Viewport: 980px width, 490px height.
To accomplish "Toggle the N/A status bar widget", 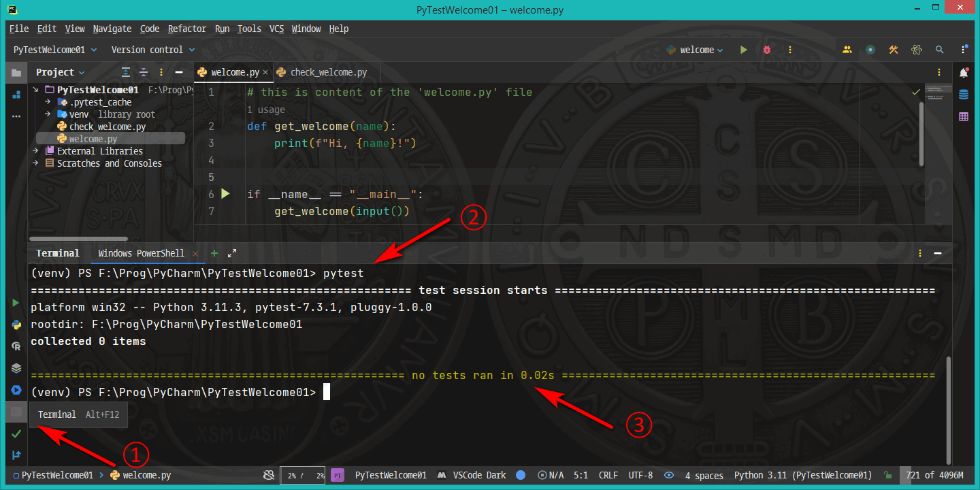I will coord(551,475).
